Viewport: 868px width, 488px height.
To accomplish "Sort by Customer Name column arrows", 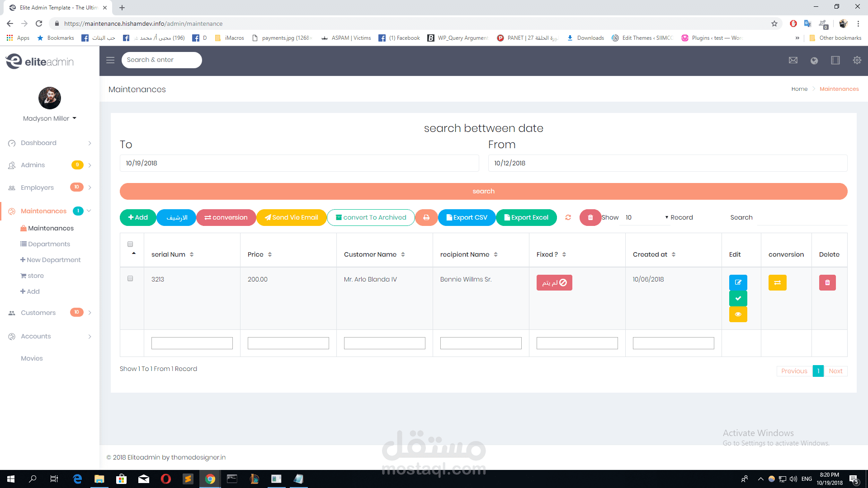I will (403, 254).
